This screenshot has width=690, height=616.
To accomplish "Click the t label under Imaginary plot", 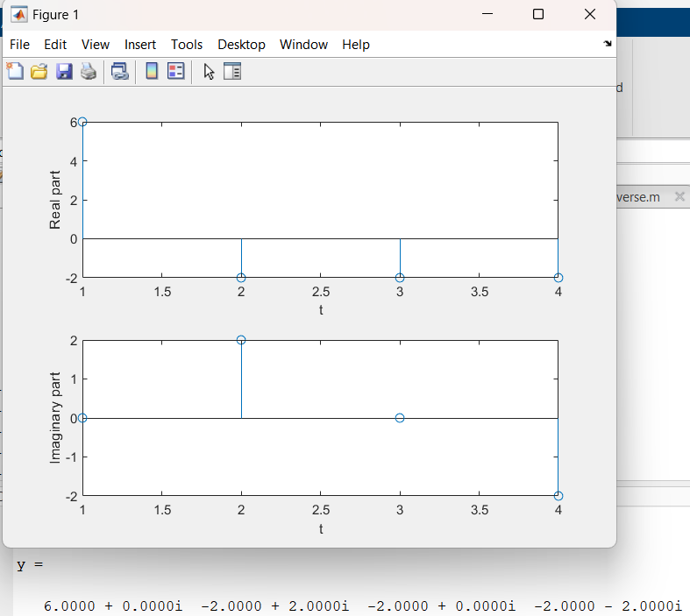I will pyautogui.click(x=321, y=528).
